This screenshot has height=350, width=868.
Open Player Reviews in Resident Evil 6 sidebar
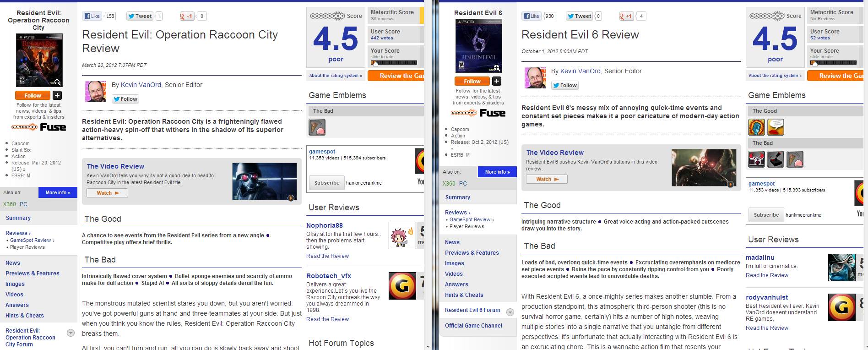467,226
